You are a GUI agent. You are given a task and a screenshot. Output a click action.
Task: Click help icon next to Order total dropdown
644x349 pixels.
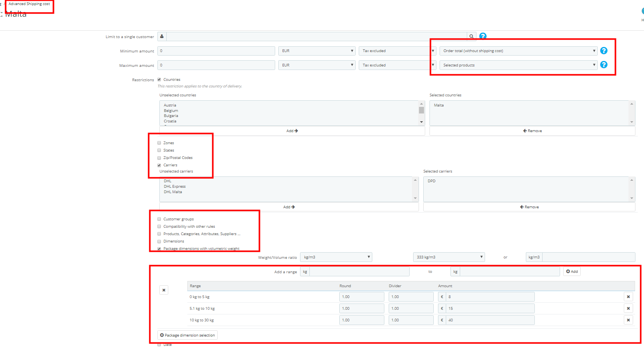coord(604,51)
